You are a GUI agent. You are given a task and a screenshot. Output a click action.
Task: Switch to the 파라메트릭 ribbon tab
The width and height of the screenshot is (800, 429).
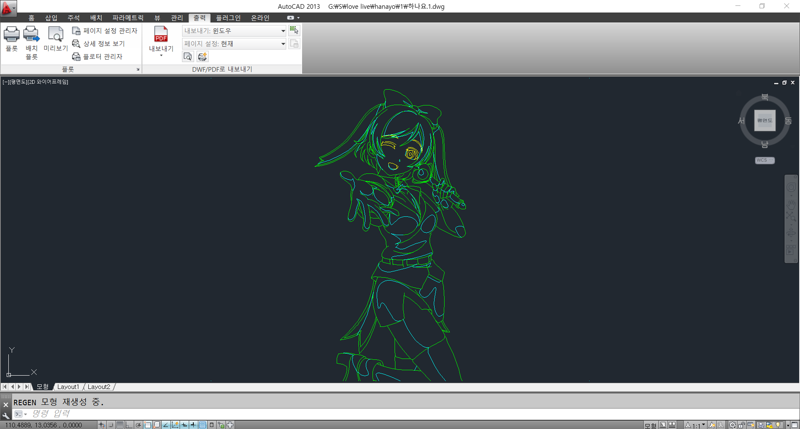[x=128, y=18]
